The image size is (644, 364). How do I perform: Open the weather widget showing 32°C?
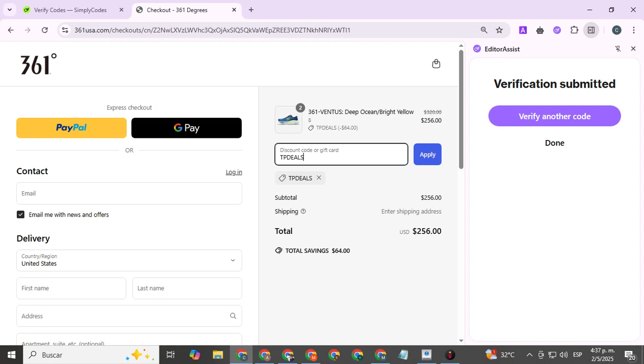click(500, 355)
